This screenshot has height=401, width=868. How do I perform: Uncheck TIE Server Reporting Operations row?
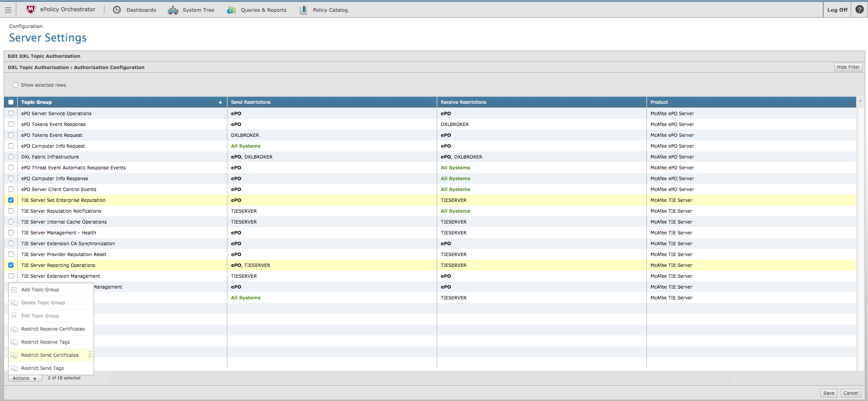[x=11, y=265]
